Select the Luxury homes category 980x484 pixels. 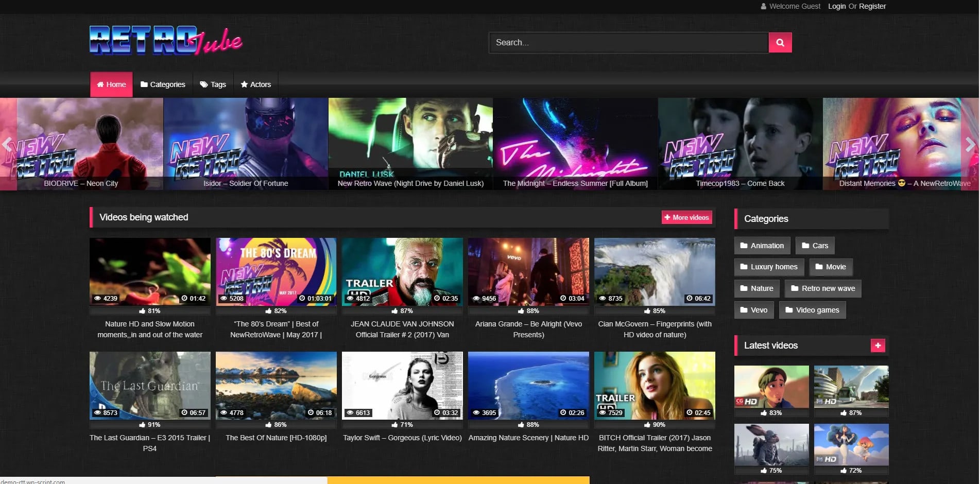(x=769, y=267)
